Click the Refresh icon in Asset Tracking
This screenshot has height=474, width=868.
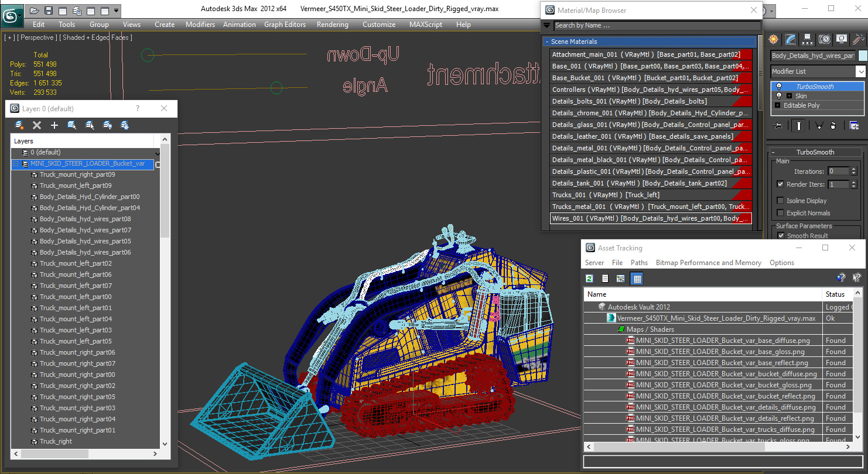(x=590, y=279)
